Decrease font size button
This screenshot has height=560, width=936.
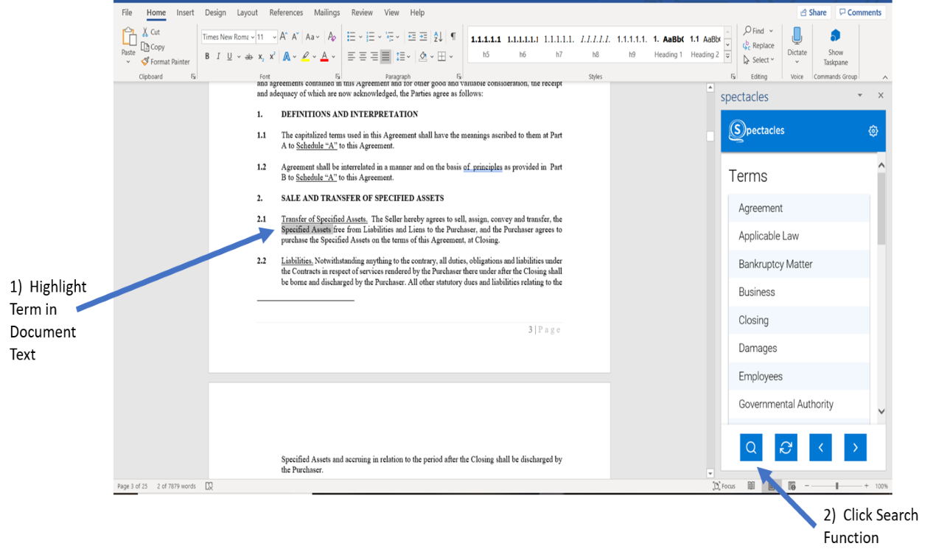[296, 36]
